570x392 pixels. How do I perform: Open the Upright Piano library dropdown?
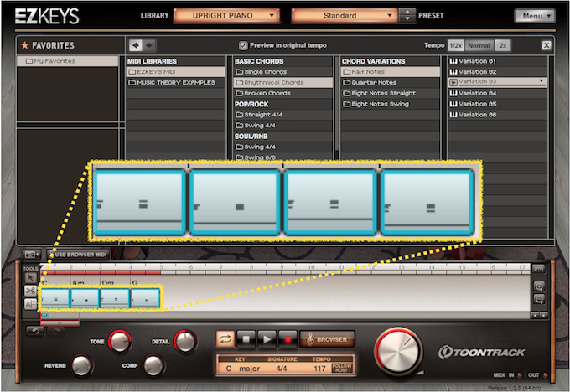point(227,16)
